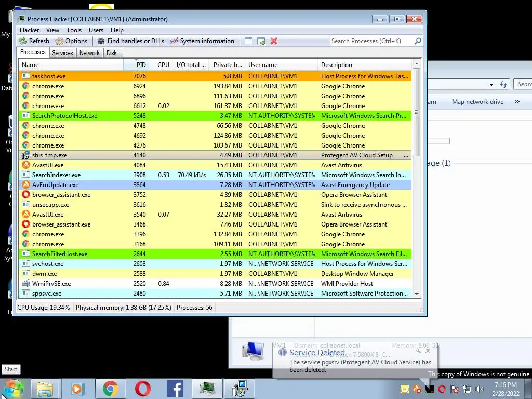This screenshot has height=399, width=532.
Task: Select the Processes tab
Action: click(33, 52)
